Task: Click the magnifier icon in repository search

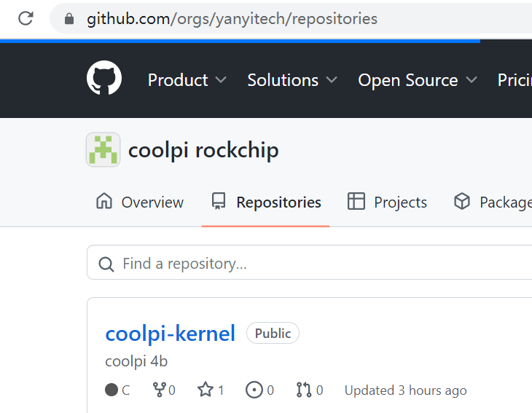Action: pos(106,264)
